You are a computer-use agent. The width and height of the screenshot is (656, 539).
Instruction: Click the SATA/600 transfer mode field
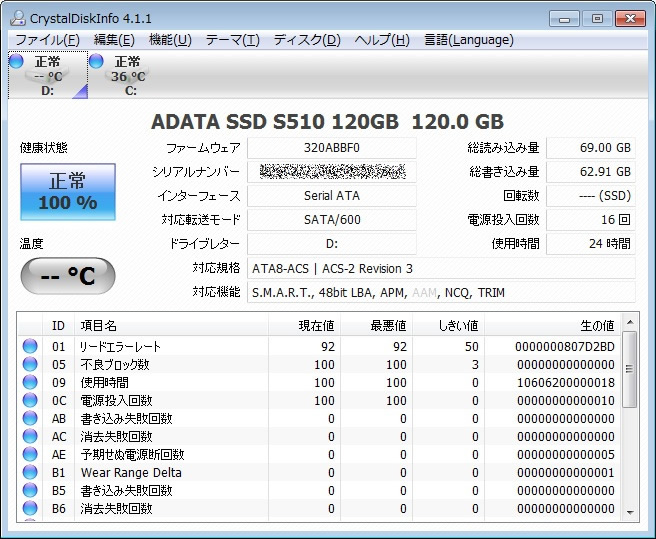(x=332, y=219)
